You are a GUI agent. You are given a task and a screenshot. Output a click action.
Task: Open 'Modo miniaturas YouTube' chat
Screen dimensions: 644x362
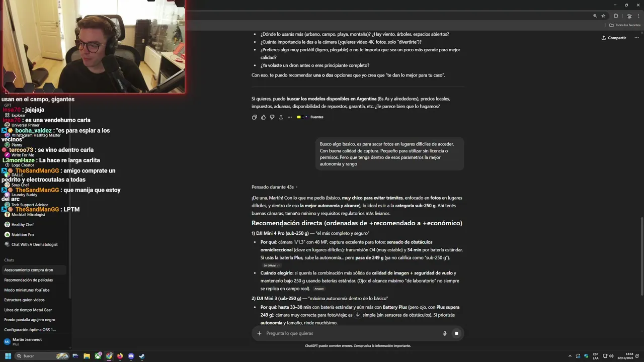tap(33, 290)
